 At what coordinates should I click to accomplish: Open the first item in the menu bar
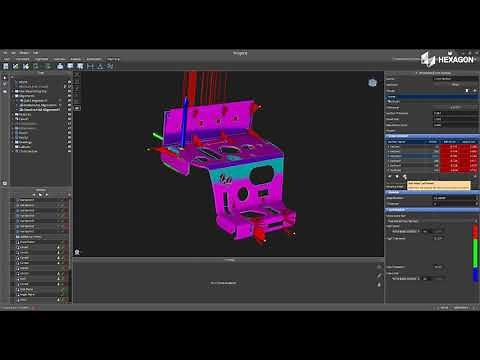point(5,53)
